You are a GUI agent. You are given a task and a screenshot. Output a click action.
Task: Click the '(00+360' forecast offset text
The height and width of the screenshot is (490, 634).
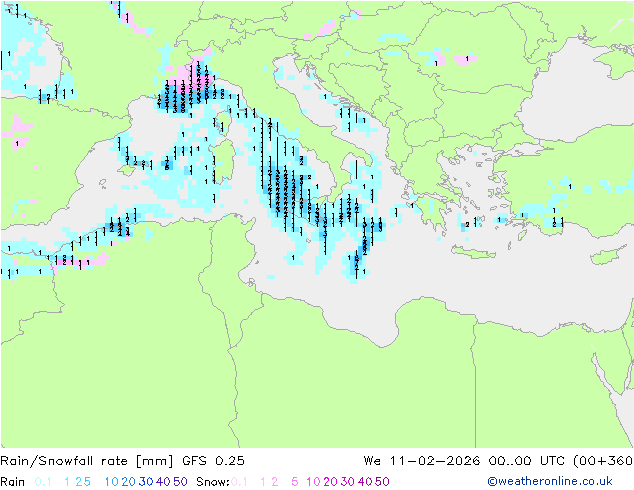(603, 461)
